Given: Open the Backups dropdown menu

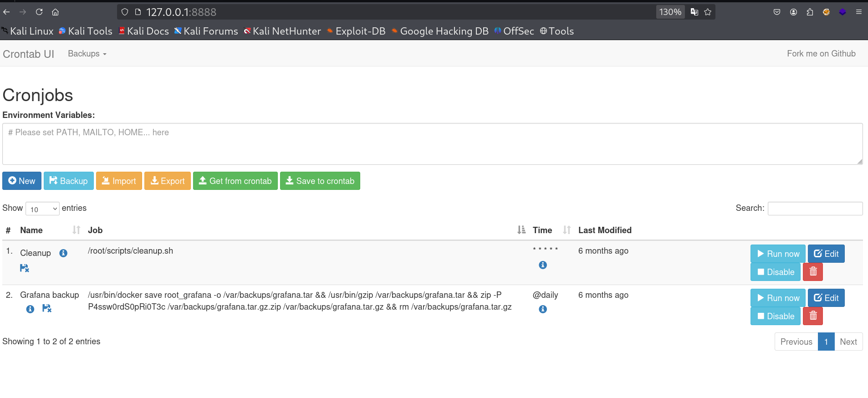Looking at the screenshot, I should tap(87, 54).
